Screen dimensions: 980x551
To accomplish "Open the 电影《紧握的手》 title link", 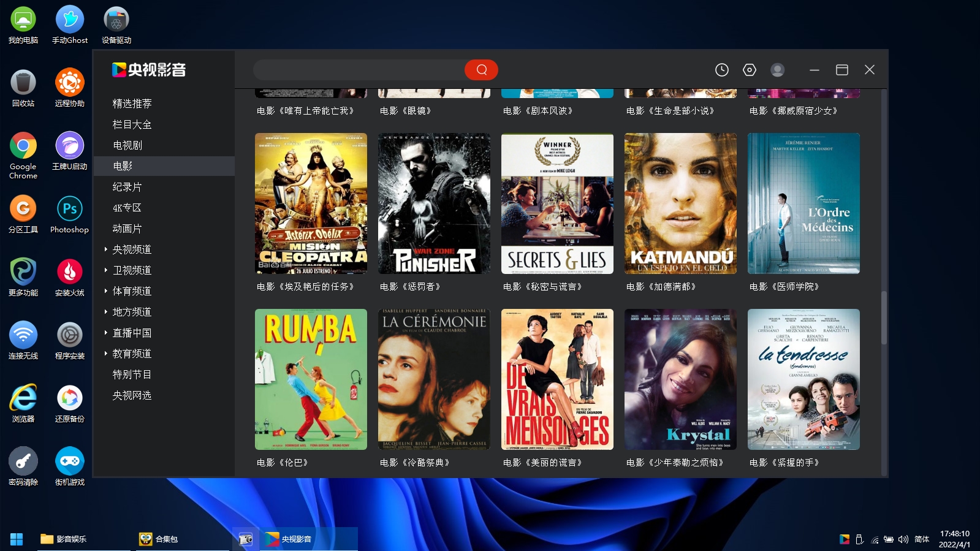I will [x=784, y=463].
